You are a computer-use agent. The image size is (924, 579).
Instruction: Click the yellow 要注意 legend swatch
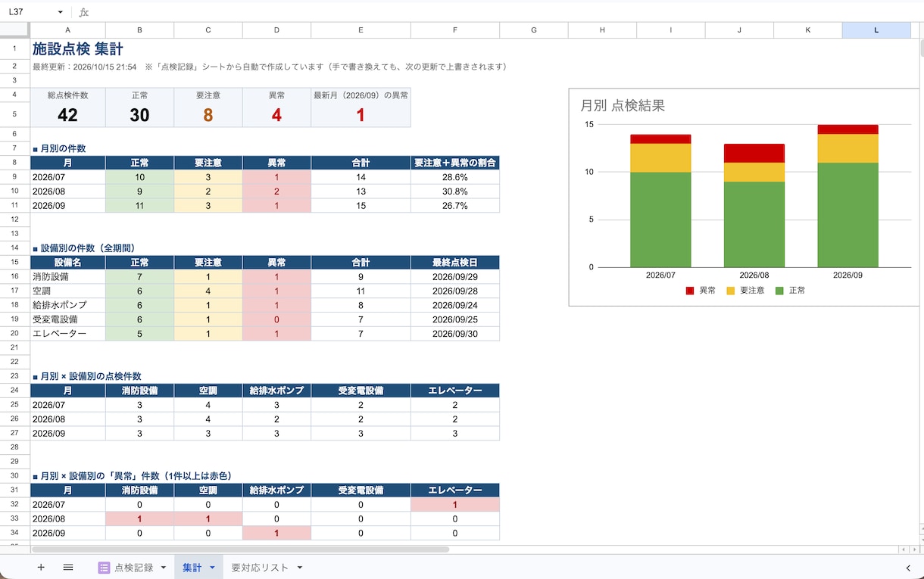coord(731,291)
